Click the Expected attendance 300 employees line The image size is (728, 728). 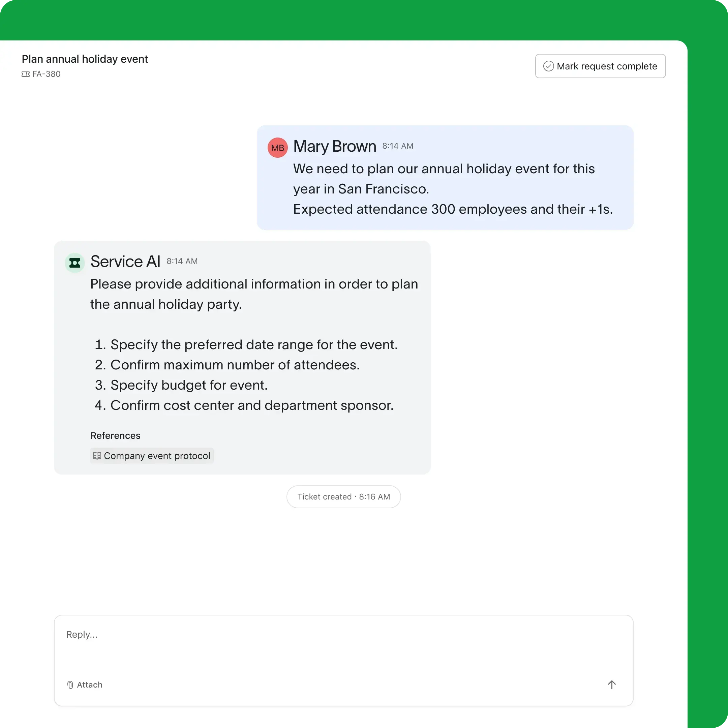click(453, 209)
